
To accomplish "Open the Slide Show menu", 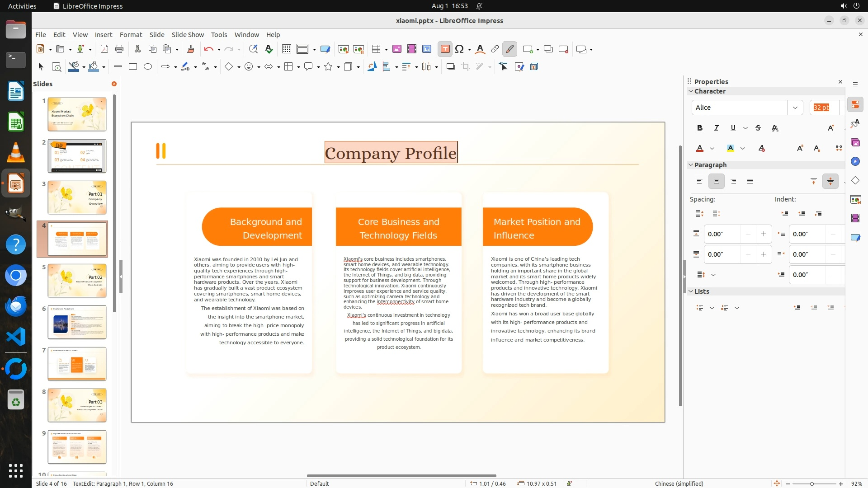I will pos(188,35).
